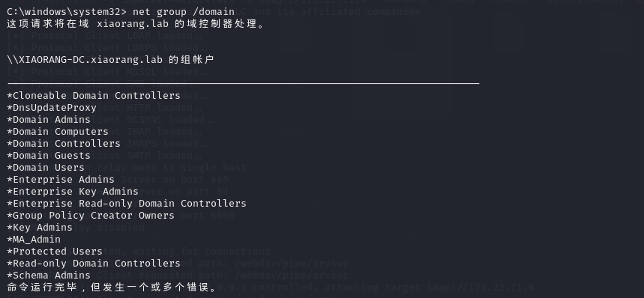Select the Read-only Domain Controllers line

(x=94, y=263)
